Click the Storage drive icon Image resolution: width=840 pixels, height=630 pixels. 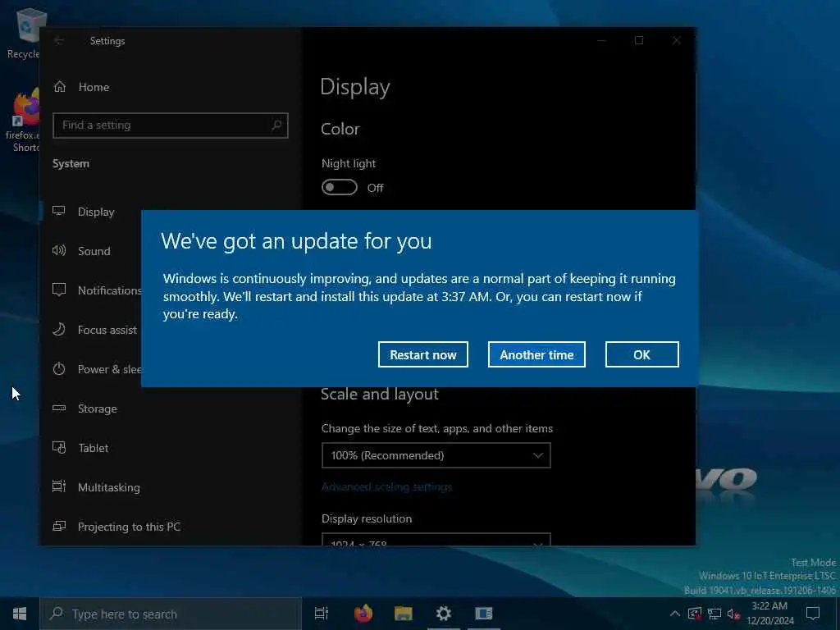59,409
